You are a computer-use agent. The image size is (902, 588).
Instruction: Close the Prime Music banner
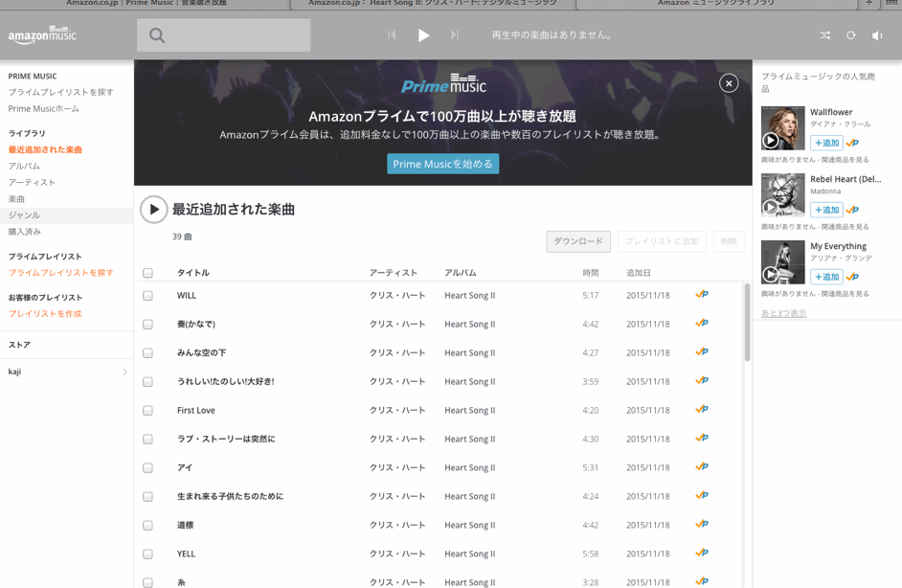[x=729, y=83]
